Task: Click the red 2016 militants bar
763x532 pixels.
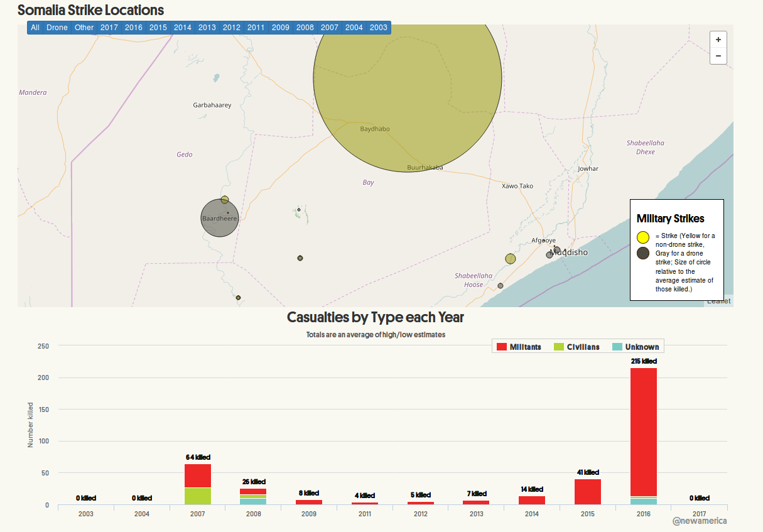Action: (644, 432)
